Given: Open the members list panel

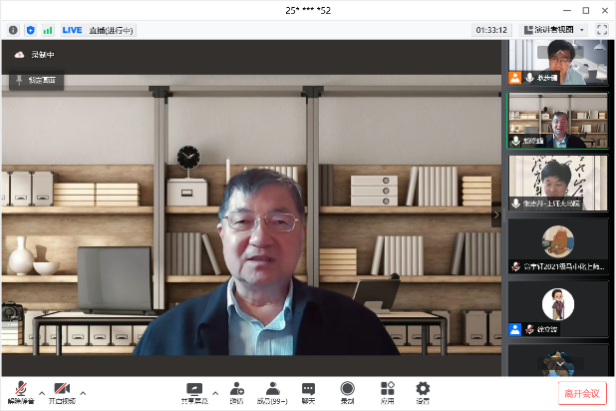Looking at the screenshot, I should point(272,388).
